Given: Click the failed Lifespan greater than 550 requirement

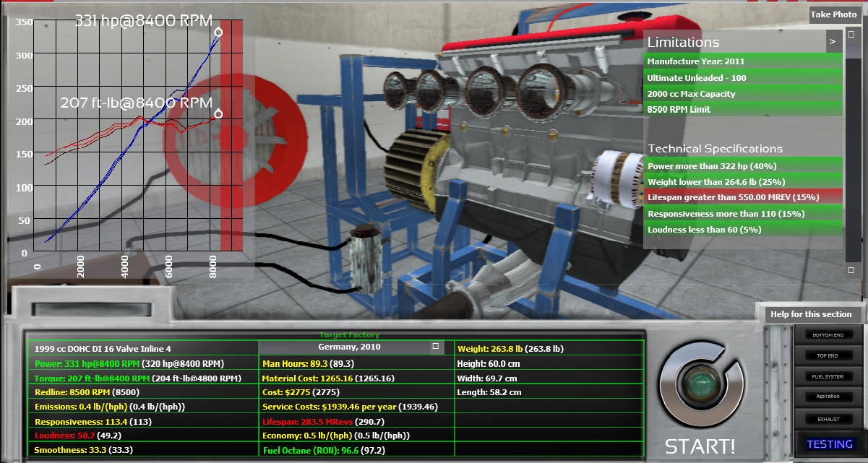Looking at the screenshot, I should coord(742,198).
